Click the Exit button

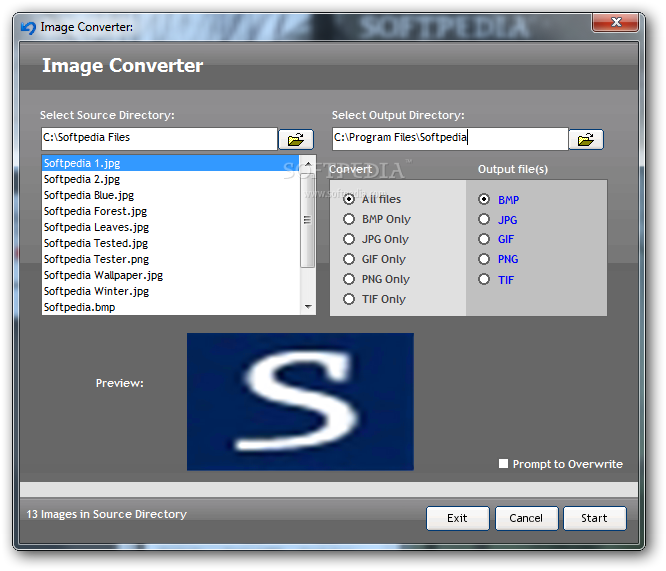click(x=457, y=518)
